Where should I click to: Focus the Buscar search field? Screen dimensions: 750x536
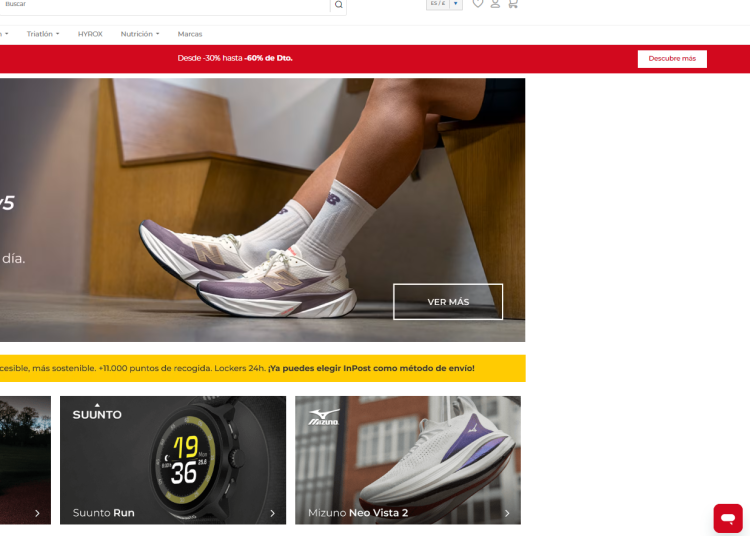(x=165, y=5)
